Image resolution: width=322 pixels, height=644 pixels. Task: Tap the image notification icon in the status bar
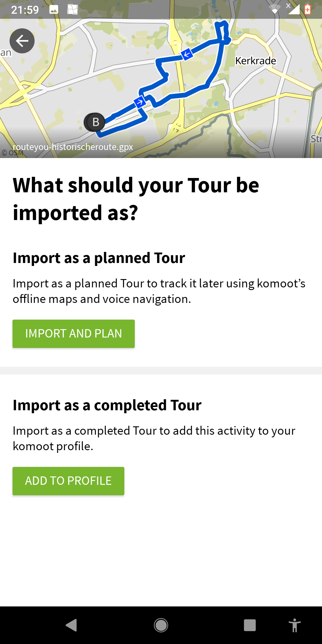click(54, 10)
